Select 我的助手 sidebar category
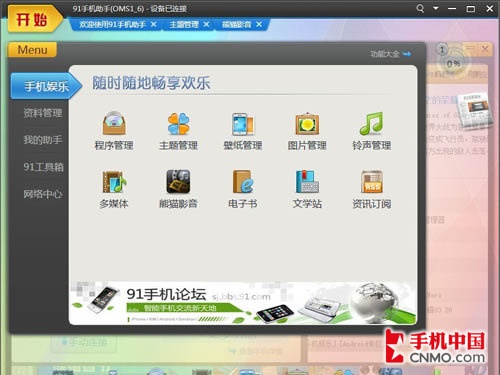 [x=43, y=140]
